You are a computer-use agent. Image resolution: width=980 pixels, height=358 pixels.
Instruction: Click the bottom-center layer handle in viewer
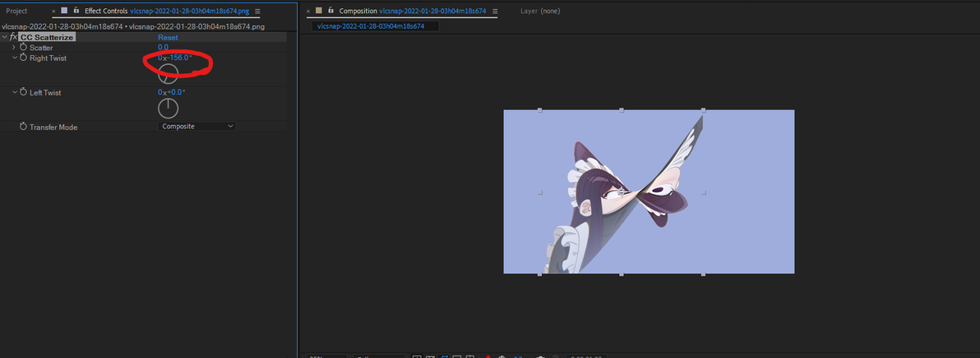[622, 274]
